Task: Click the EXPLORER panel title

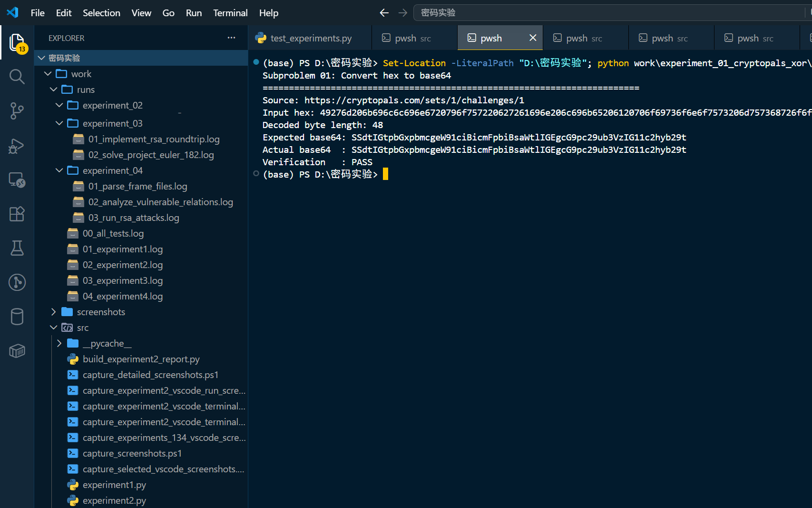Action: click(66, 38)
